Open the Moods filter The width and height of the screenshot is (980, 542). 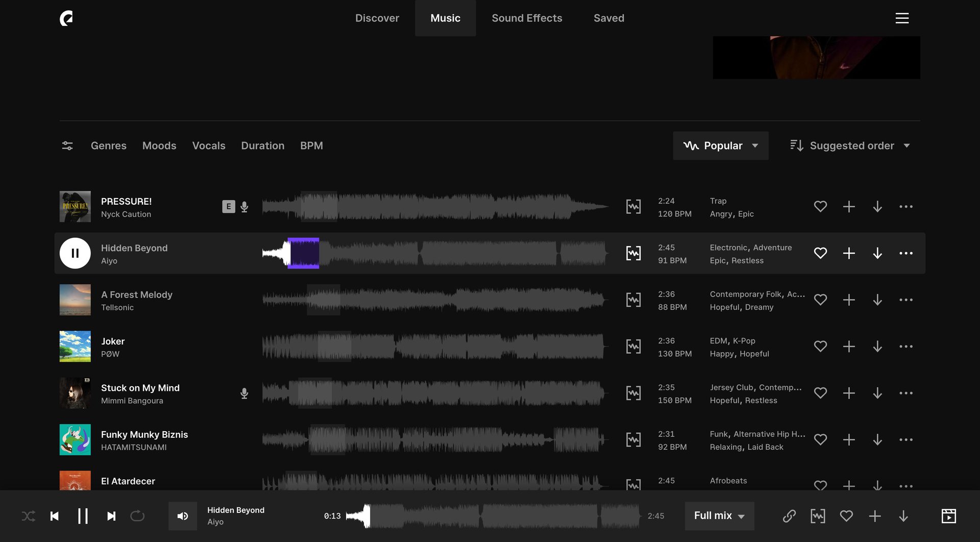pos(159,145)
